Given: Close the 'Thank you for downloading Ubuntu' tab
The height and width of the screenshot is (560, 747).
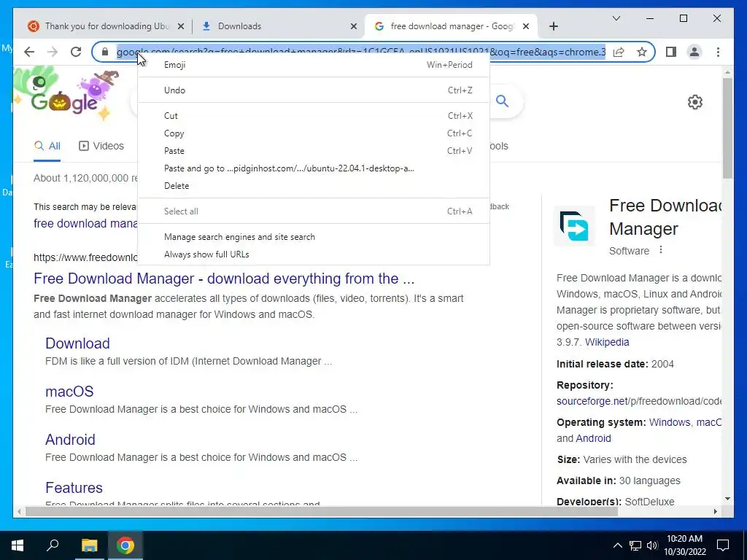Looking at the screenshot, I should (181, 26).
